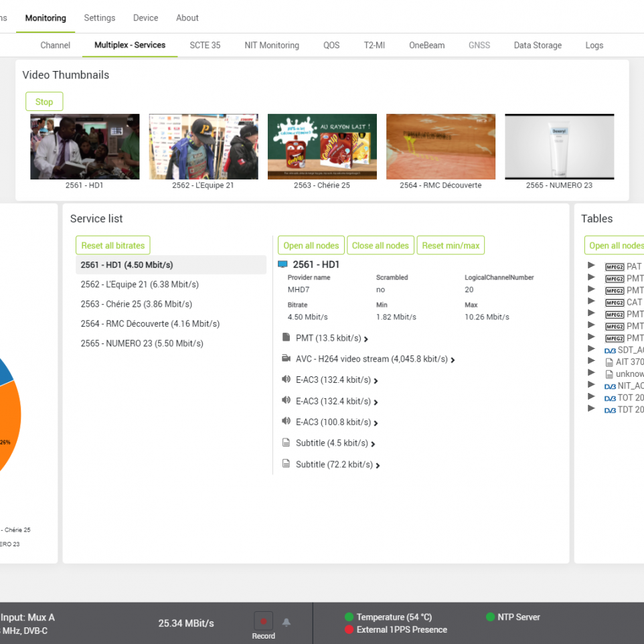The width and height of the screenshot is (644, 644).
Task: Stop the video thumbnails capture
Action: [x=44, y=102]
